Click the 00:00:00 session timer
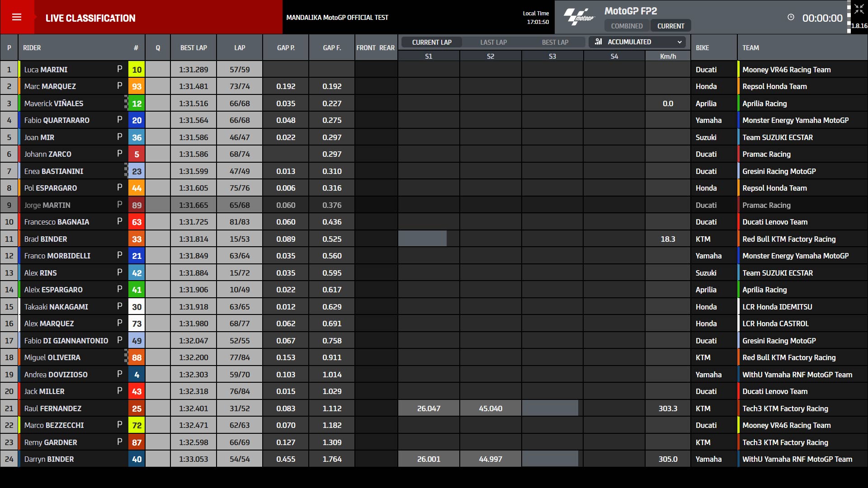The image size is (868, 488). (x=822, y=18)
